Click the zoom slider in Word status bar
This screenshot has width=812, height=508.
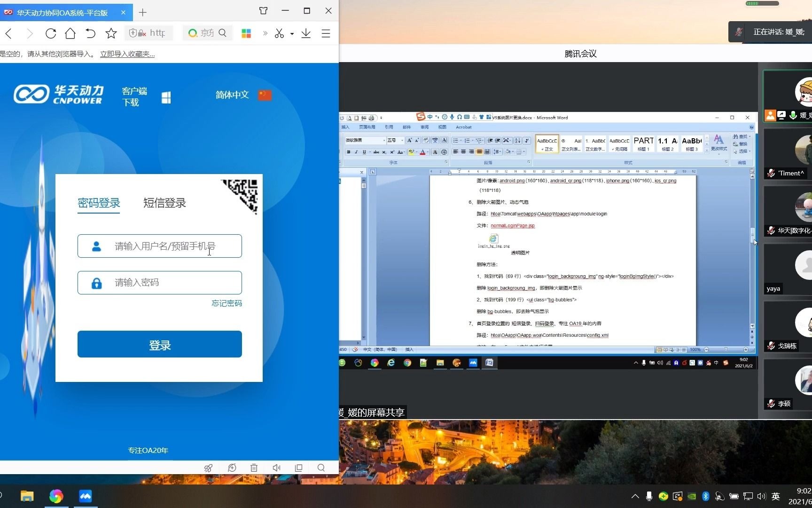coord(726,349)
